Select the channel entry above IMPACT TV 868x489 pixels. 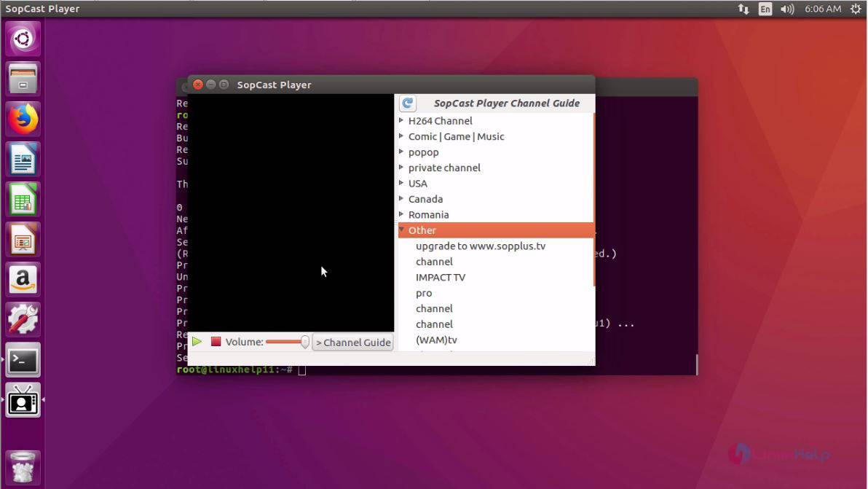pos(434,262)
